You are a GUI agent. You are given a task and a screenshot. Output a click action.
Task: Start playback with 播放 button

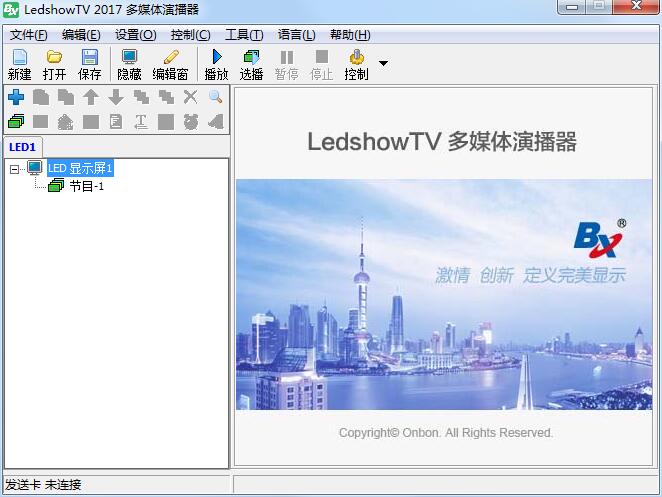[216, 64]
